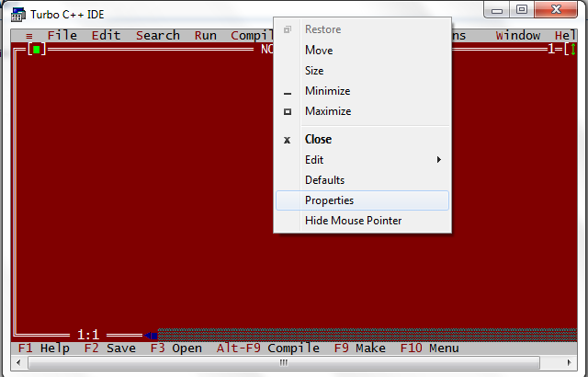Image resolution: width=588 pixels, height=377 pixels.
Task: Open the Help menu
Action: coord(565,35)
